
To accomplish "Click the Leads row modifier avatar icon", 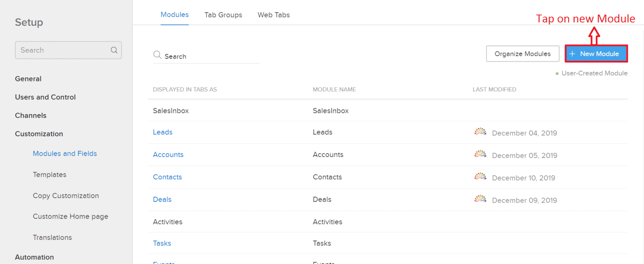I will click(x=480, y=131).
